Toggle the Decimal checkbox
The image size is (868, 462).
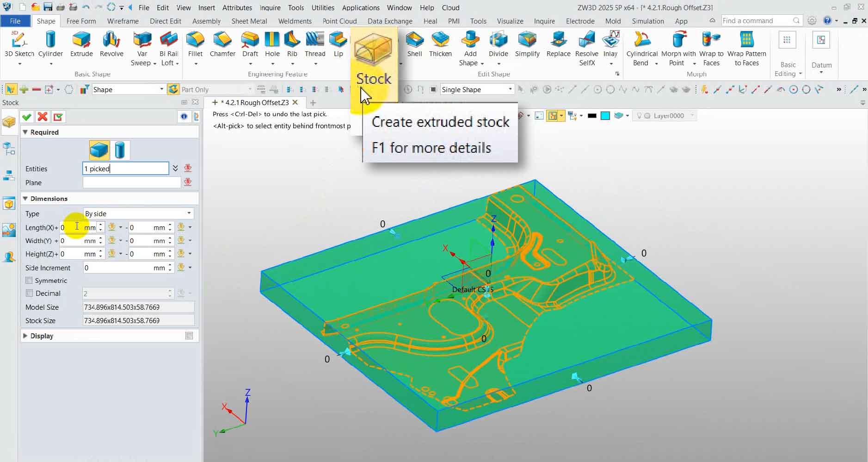[x=29, y=293]
